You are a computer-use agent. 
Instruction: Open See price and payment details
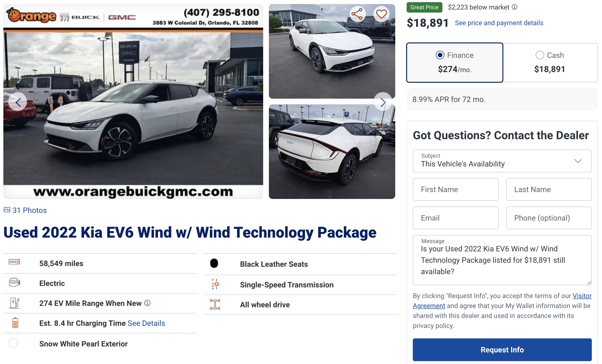[x=499, y=23]
